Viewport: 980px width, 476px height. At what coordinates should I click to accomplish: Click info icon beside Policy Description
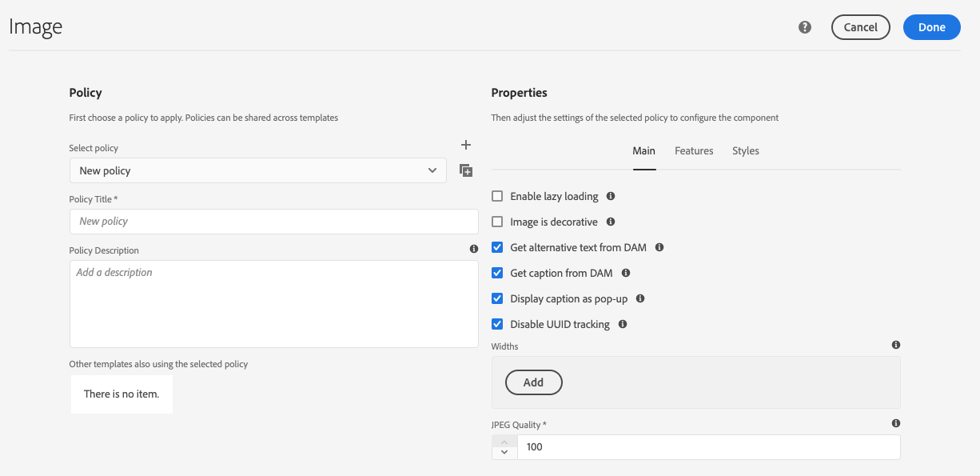(x=474, y=250)
